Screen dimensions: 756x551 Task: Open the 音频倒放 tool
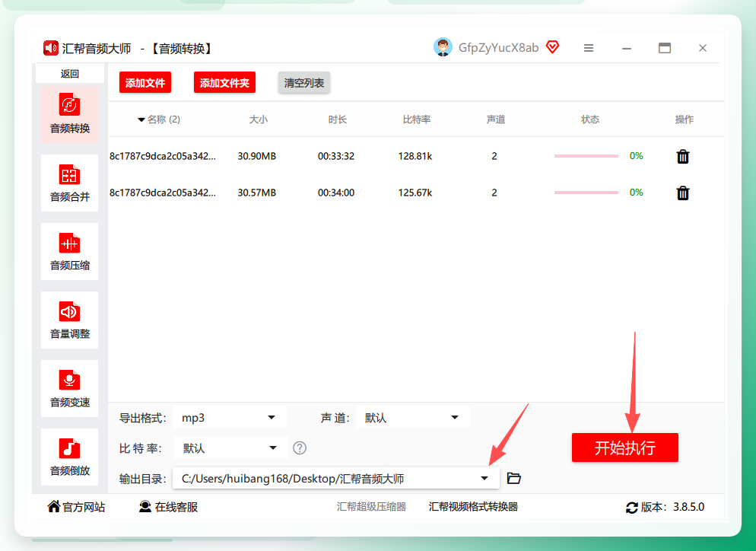point(69,457)
